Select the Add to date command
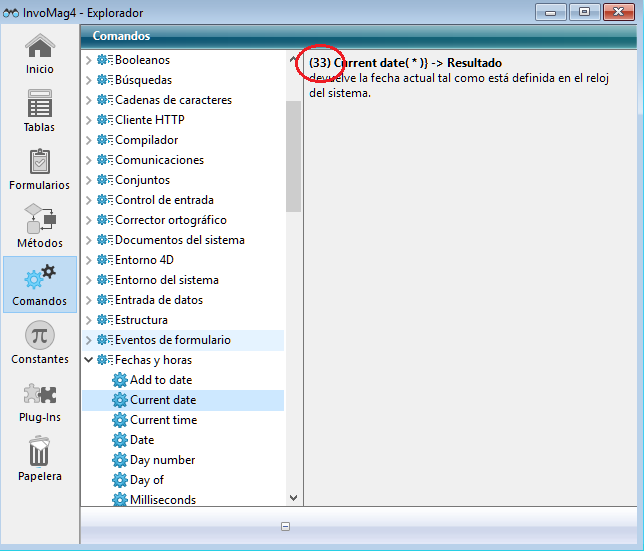Viewport: 644px width, 551px height. (x=160, y=380)
